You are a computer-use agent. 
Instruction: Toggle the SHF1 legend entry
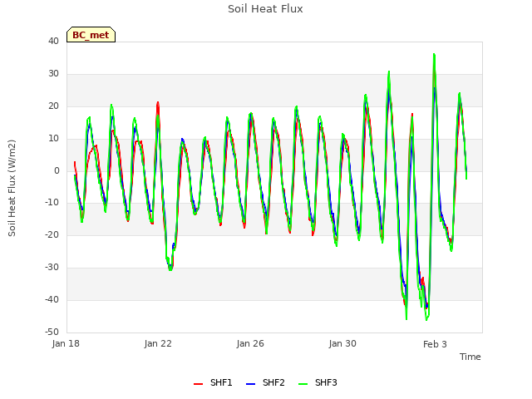(213, 382)
